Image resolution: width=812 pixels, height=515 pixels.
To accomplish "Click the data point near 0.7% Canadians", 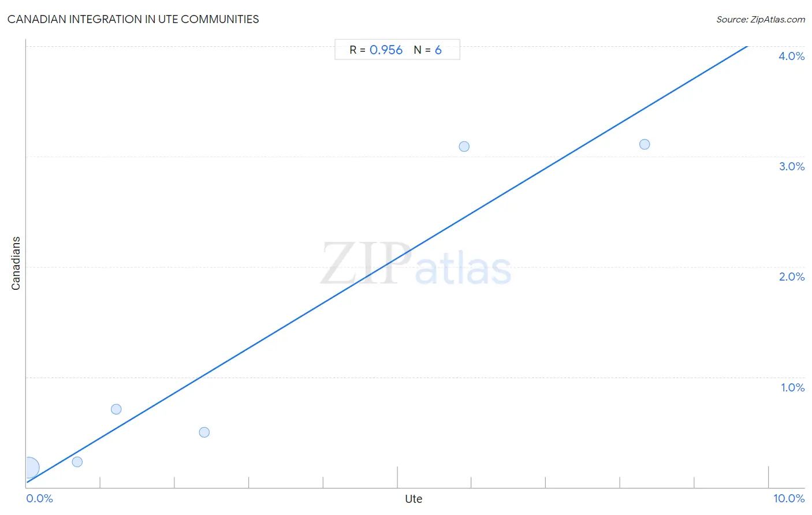I will pos(116,409).
